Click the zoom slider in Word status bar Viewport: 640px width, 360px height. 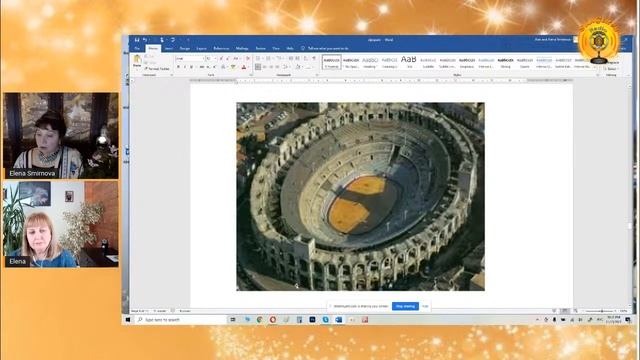(601, 311)
